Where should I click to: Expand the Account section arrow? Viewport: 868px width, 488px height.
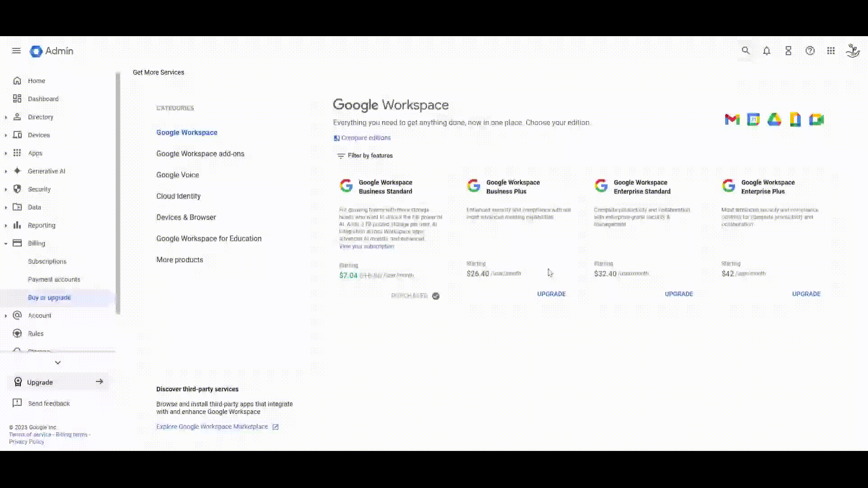pyautogui.click(x=6, y=316)
